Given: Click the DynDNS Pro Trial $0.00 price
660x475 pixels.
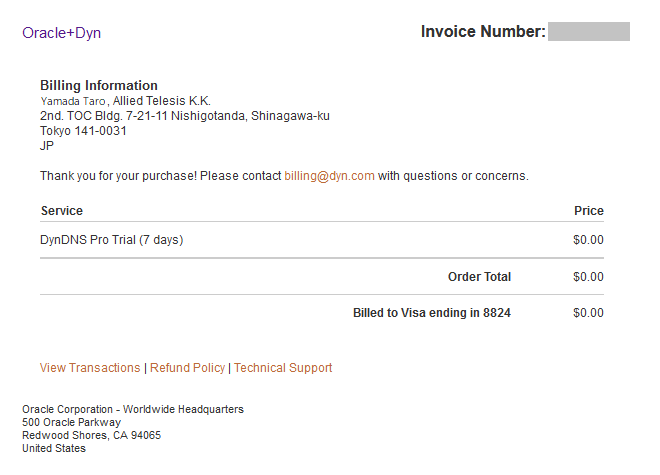Looking at the screenshot, I should [588, 240].
